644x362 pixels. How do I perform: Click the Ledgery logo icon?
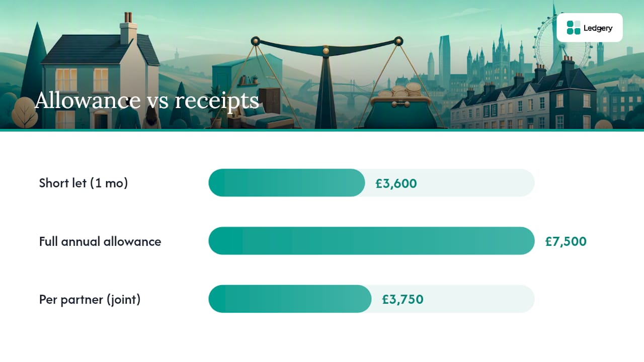(x=574, y=28)
